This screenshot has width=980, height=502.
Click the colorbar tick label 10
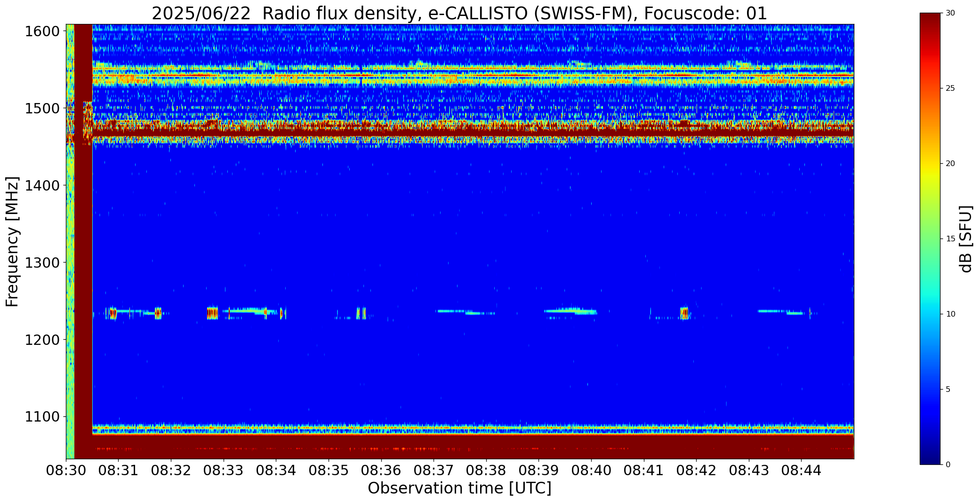coord(951,314)
